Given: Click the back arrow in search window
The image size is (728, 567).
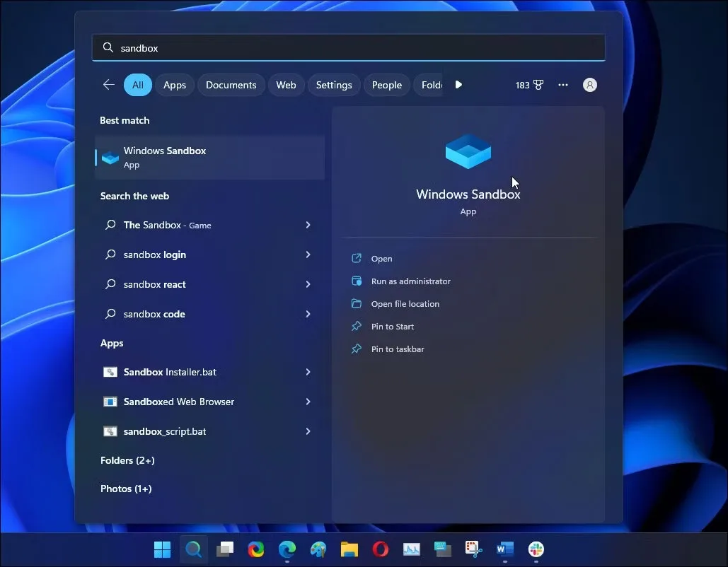Looking at the screenshot, I should pyautogui.click(x=108, y=84).
